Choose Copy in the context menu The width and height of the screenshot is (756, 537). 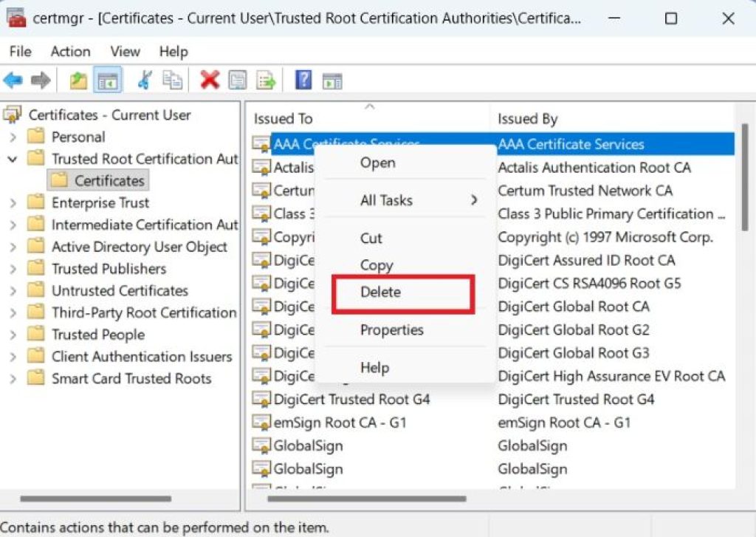[405, 265]
